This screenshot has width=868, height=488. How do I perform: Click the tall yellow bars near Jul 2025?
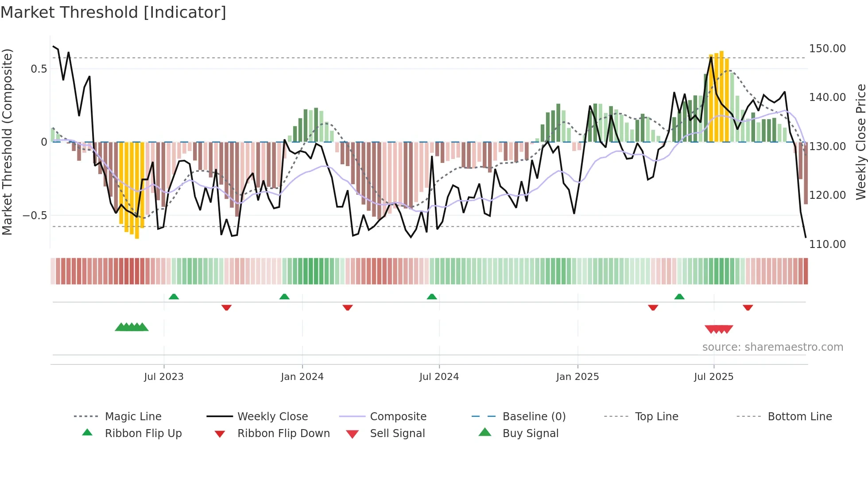719,97
